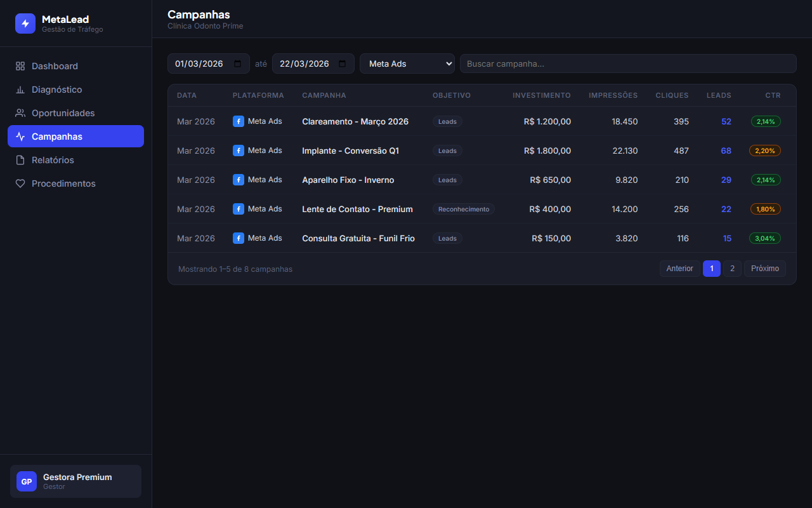Go to Oportunidades in sidebar
Screen dimensions: 812x508
pos(63,113)
